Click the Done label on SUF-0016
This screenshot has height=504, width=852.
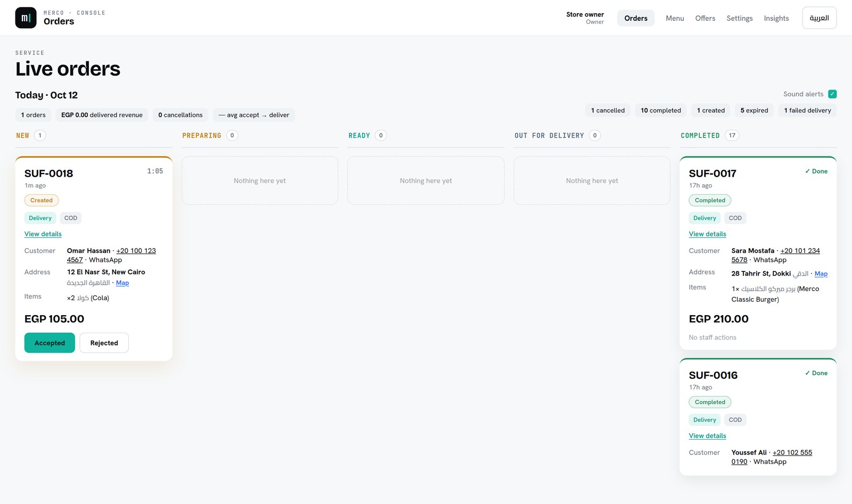(816, 373)
